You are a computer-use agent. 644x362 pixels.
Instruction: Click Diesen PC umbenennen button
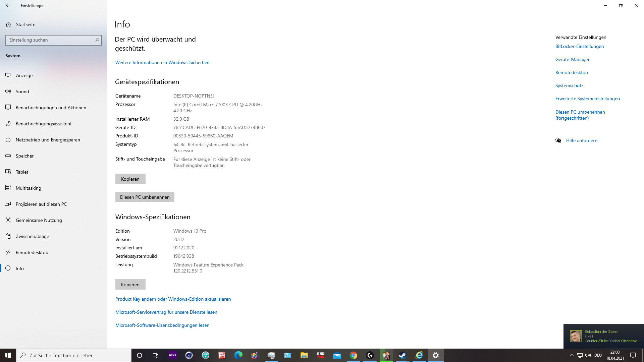tap(145, 197)
